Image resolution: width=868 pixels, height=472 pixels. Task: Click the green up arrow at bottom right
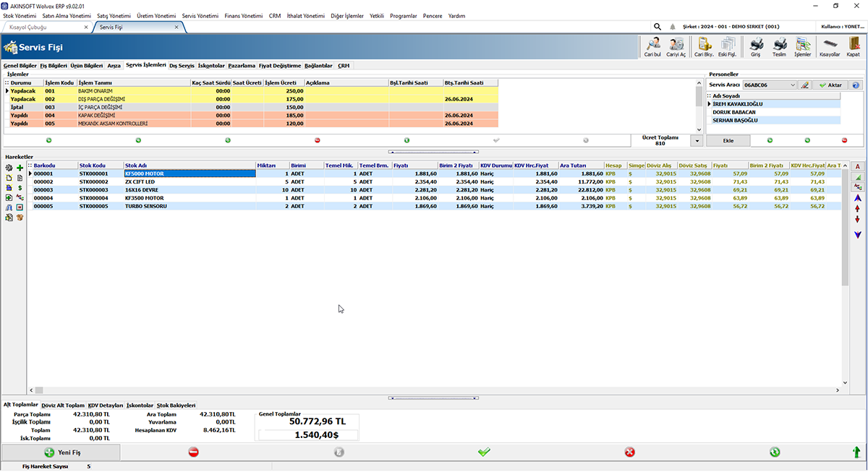856,452
